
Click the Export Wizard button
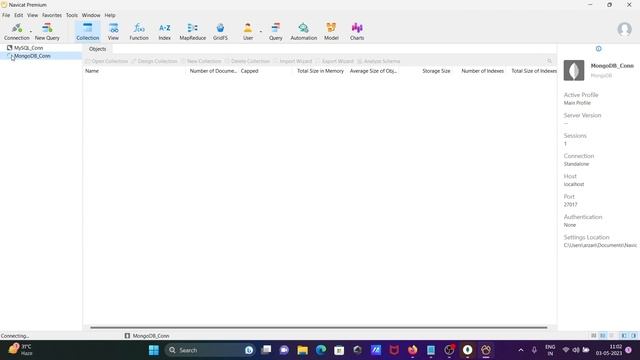[335, 61]
